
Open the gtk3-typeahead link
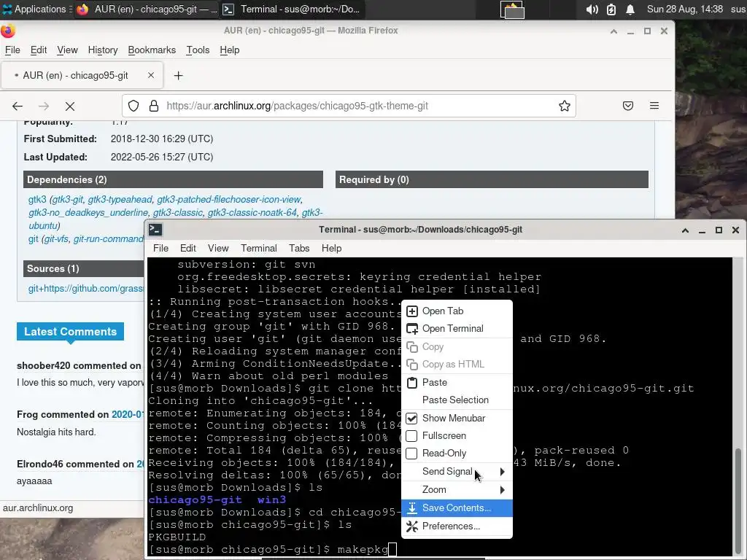click(x=120, y=200)
